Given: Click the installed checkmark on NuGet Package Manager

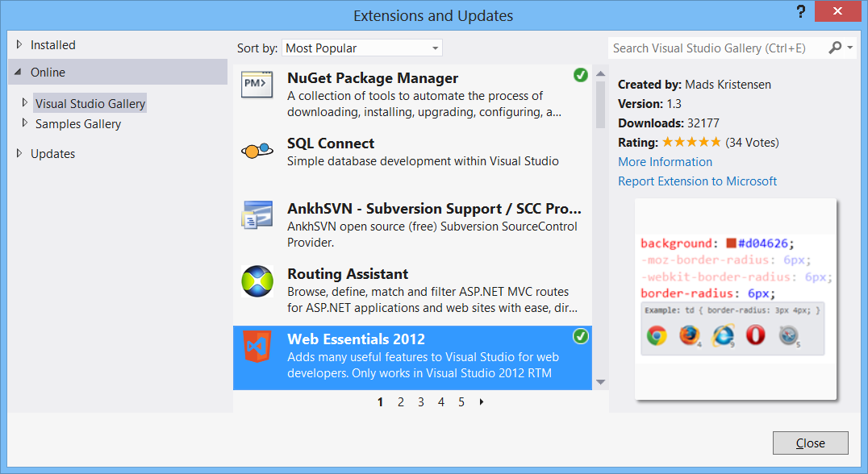Looking at the screenshot, I should (581, 75).
